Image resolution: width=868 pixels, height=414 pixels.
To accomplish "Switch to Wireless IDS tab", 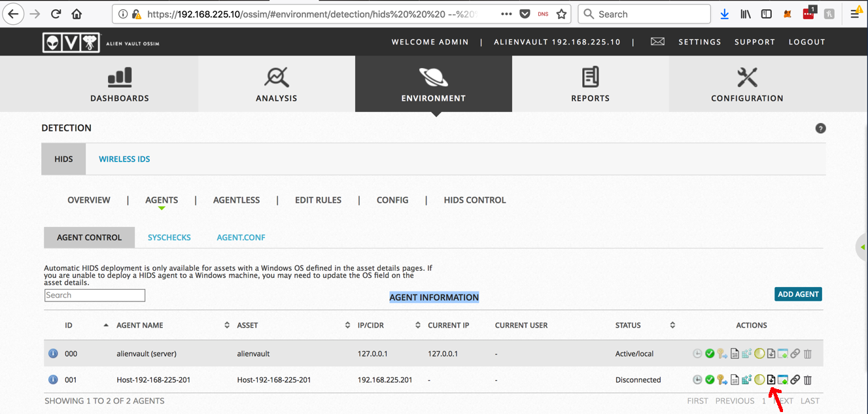I will [x=124, y=159].
